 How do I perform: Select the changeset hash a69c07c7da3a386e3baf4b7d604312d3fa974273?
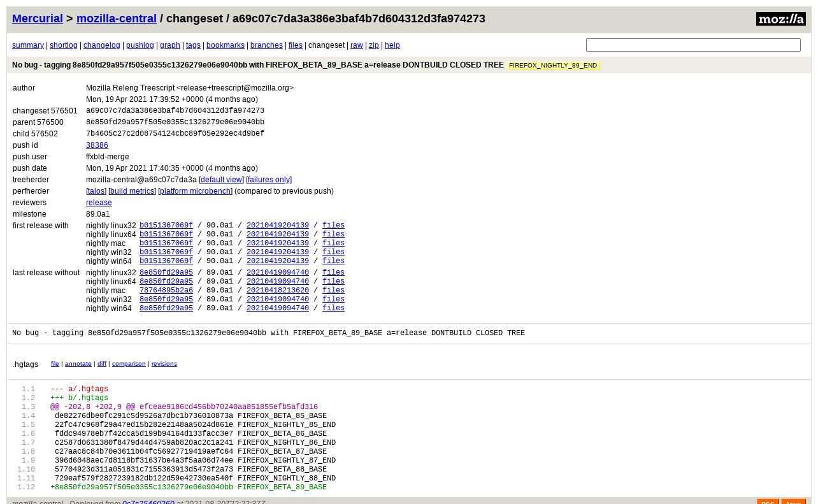click(175, 111)
